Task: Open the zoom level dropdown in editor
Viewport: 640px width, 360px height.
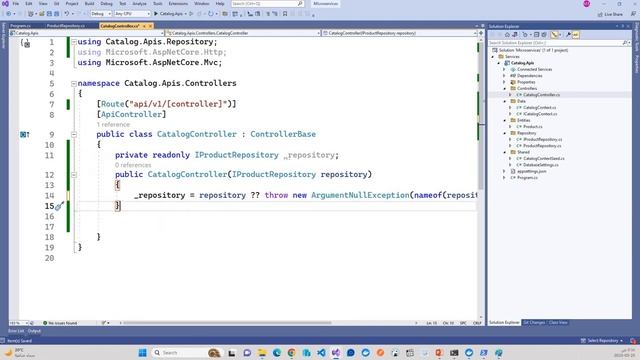Action: tap(18, 323)
